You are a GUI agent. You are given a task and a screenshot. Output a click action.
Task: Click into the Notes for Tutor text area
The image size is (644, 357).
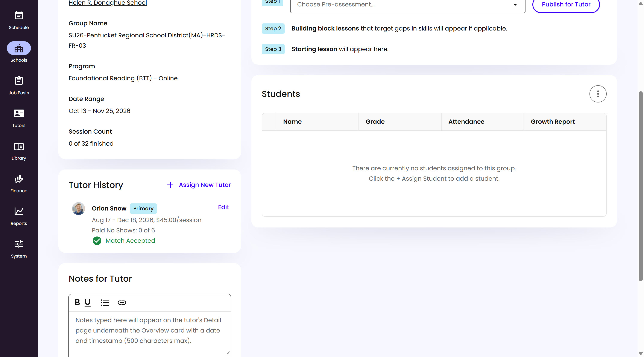tap(149, 334)
